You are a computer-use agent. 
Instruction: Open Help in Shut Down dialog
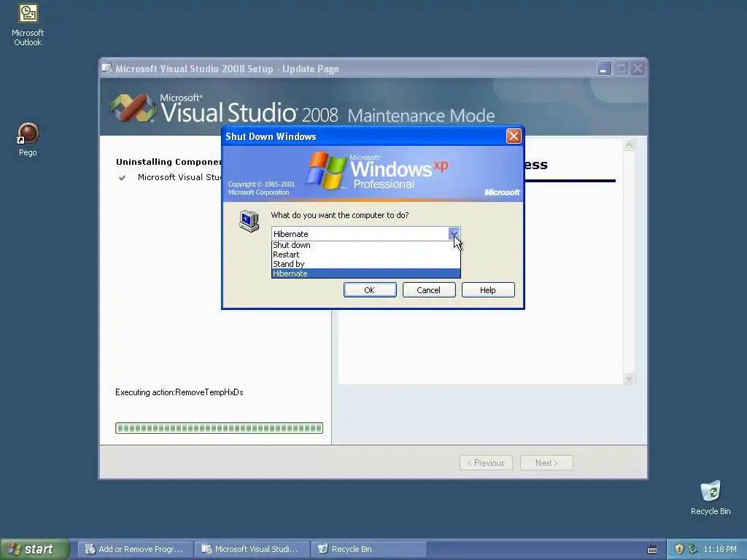pos(488,290)
